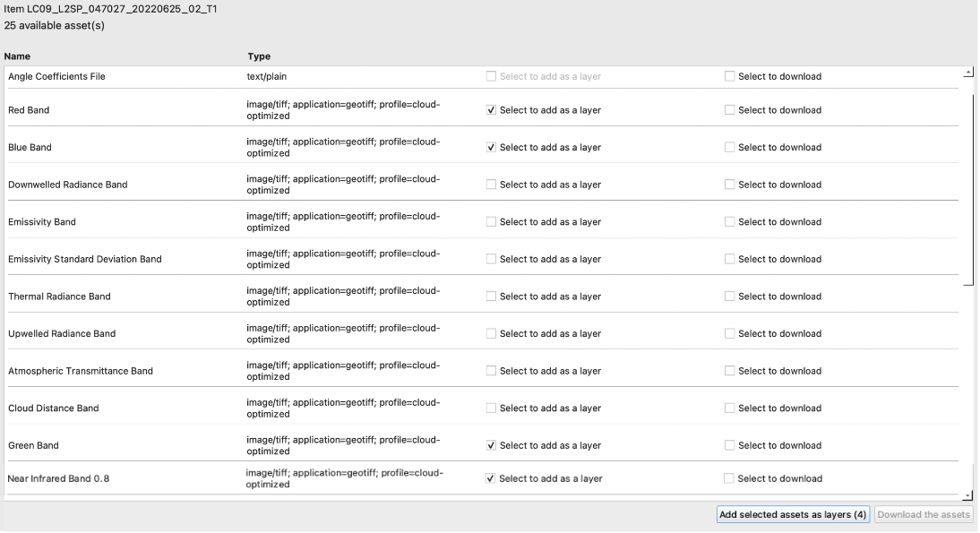The width and height of the screenshot is (980, 533).
Task: Select Angle Coefficients File to download
Action: [729, 76]
